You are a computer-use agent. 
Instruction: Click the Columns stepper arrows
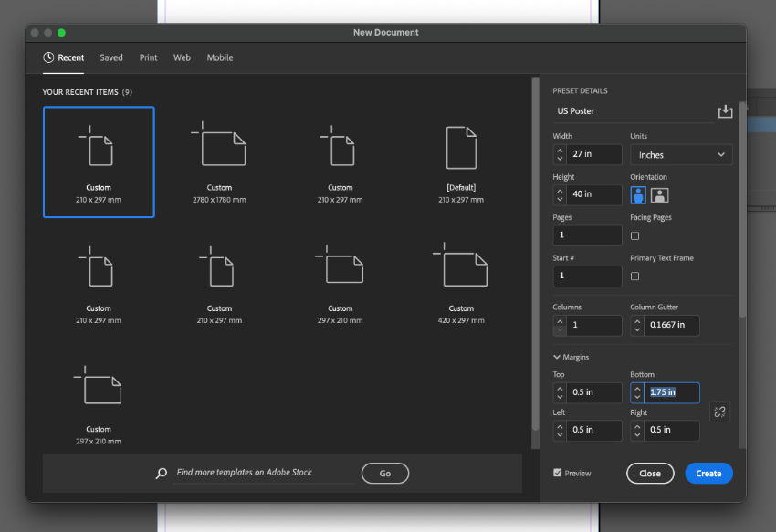click(560, 325)
